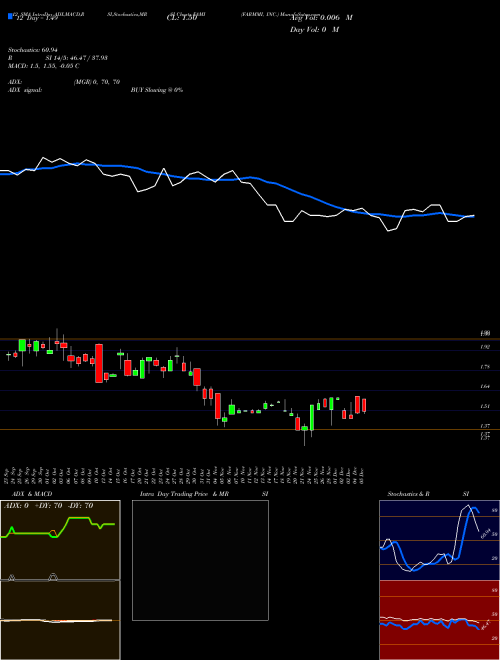This screenshot has height=660, width=500.
Task: Select the 'Stochastics: 60.94' reading
Action: (x=33, y=50)
